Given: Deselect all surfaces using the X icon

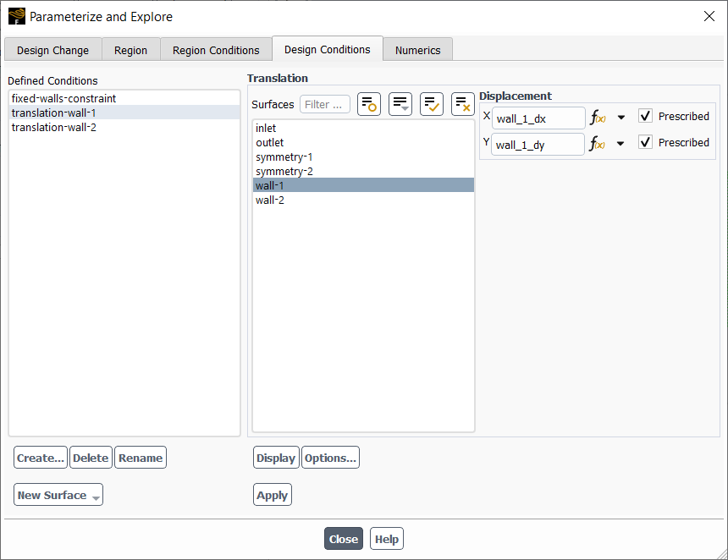Looking at the screenshot, I should coord(462,104).
